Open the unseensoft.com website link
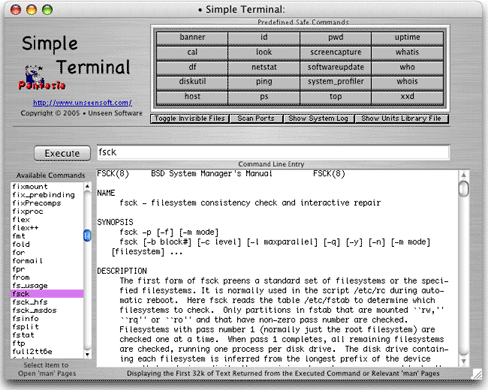 [82, 103]
